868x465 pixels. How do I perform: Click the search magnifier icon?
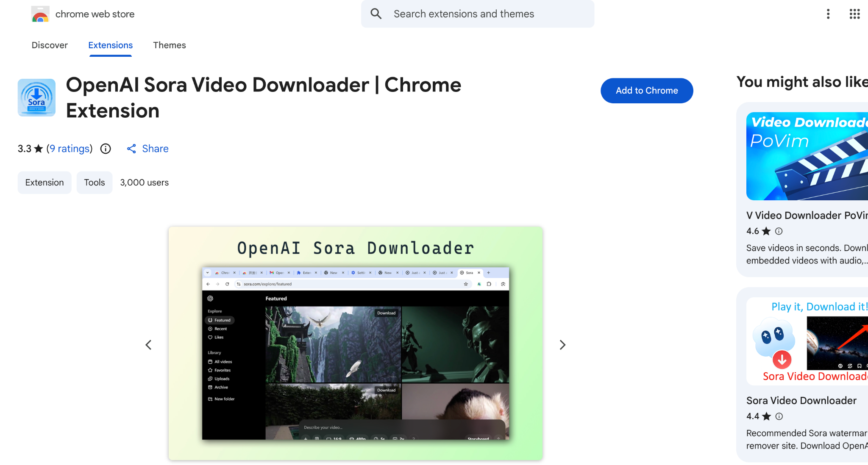click(376, 14)
